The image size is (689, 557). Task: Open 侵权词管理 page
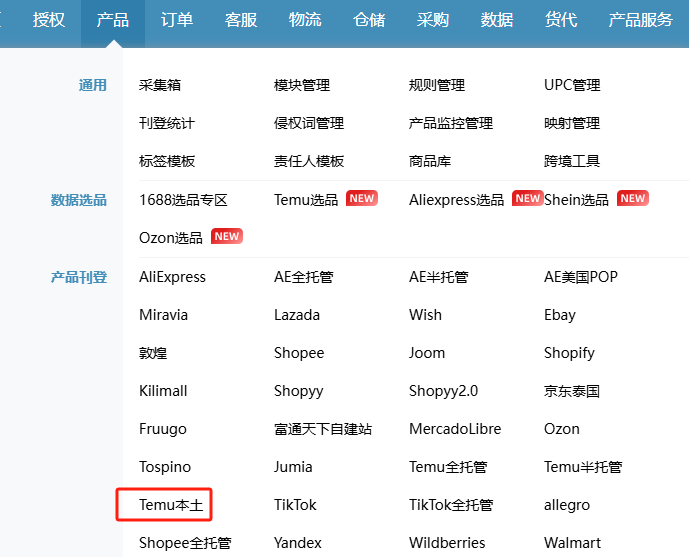click(x=309, y=123)
